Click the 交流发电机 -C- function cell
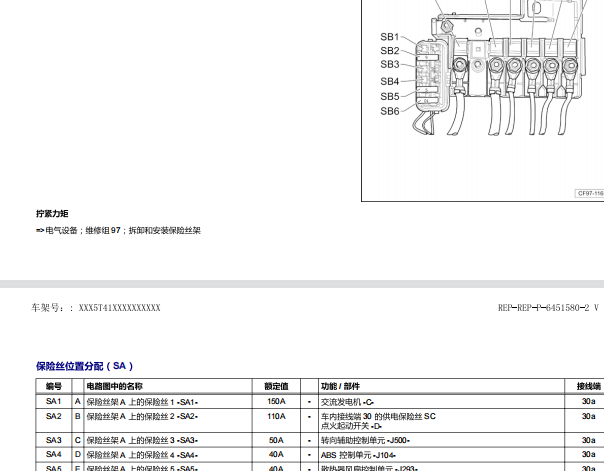This screenshot has width=604, height=471. pos(441,402)
